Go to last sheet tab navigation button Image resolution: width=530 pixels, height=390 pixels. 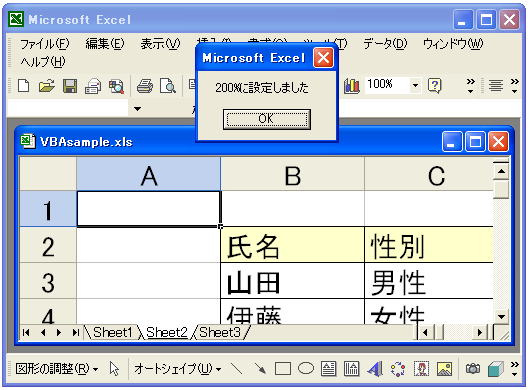(76, 333)
